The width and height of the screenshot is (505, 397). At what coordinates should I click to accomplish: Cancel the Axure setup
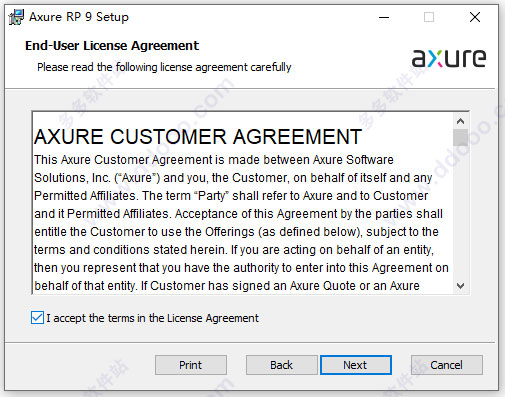[x=446, y=365]
